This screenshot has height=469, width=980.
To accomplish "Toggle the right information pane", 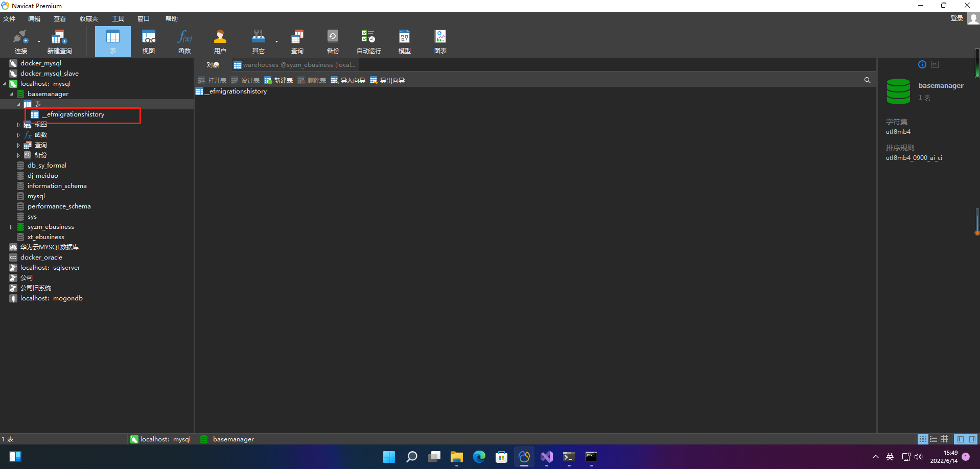I will click(x=972, y=439).
